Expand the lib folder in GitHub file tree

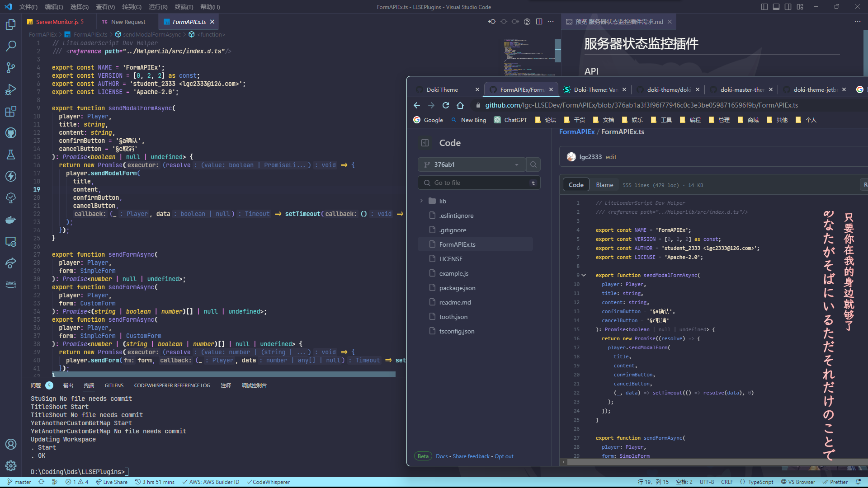[x=421, y=201]
